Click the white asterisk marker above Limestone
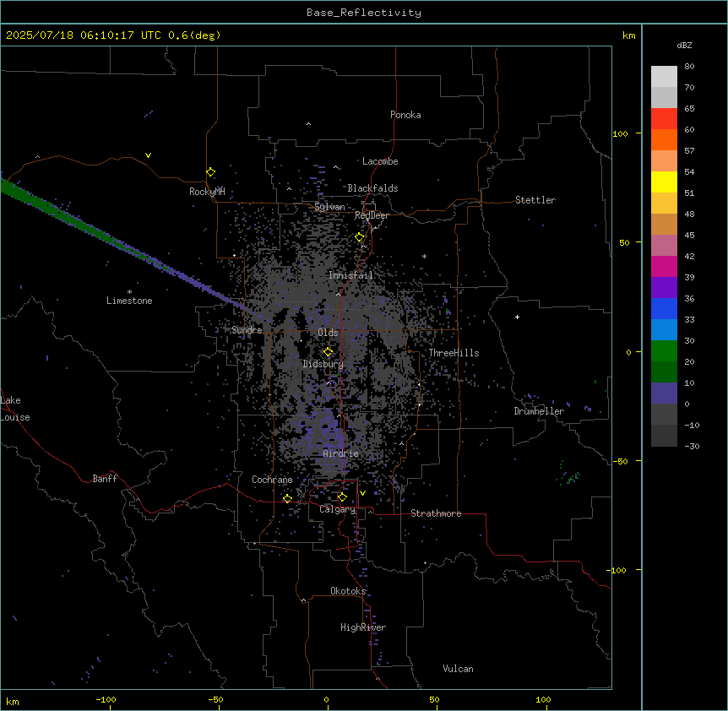Image resolution: width=728 pixels, height=711 pixels. click(x=129, y=292)
